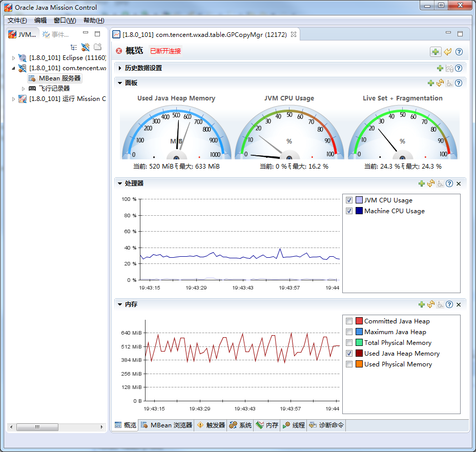476x452 pixels.
Task: Switch to the MBean 浏览器 tab
Action: click(x=167, y=425)
